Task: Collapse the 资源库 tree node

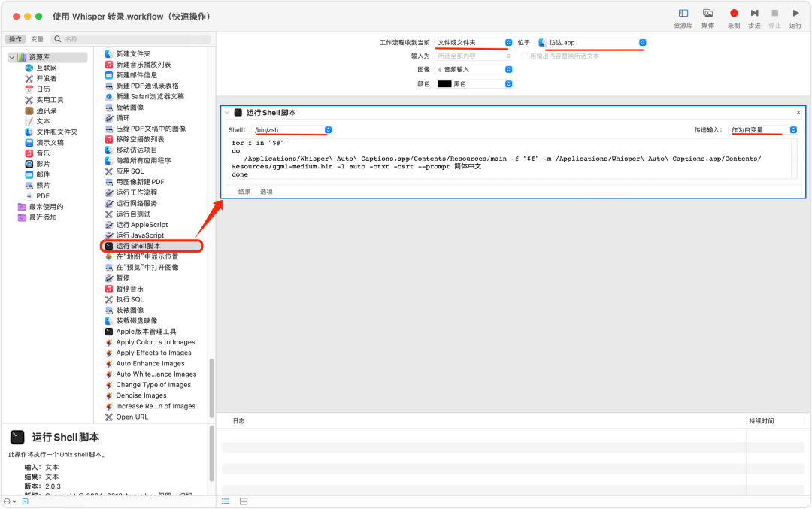Action: point(12,57)
